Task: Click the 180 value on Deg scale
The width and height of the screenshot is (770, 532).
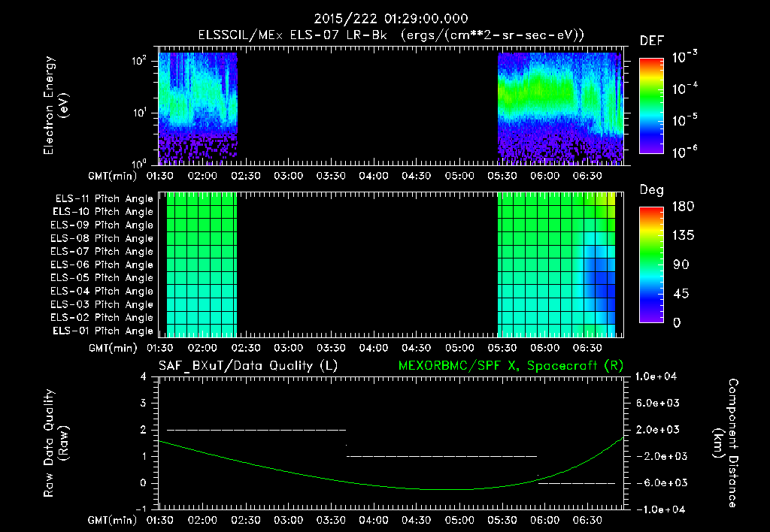Action: (683, 207)
